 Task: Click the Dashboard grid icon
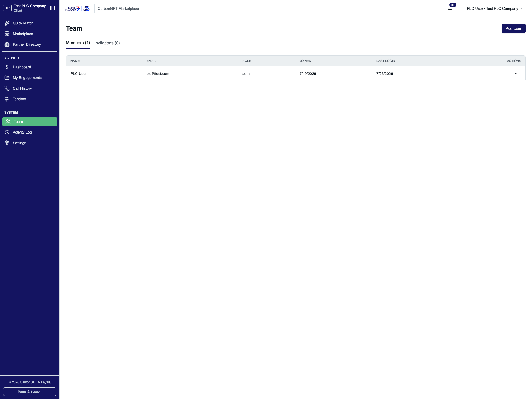coord(7,67)
